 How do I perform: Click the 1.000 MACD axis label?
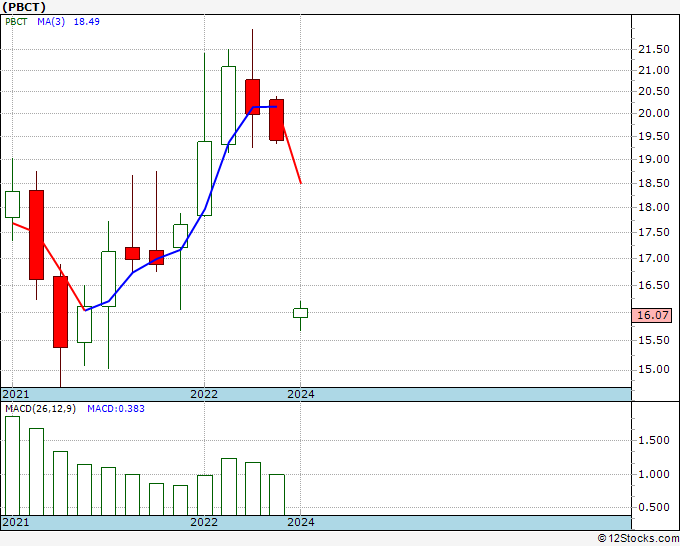pyautogui.click(x=654, y=474)
